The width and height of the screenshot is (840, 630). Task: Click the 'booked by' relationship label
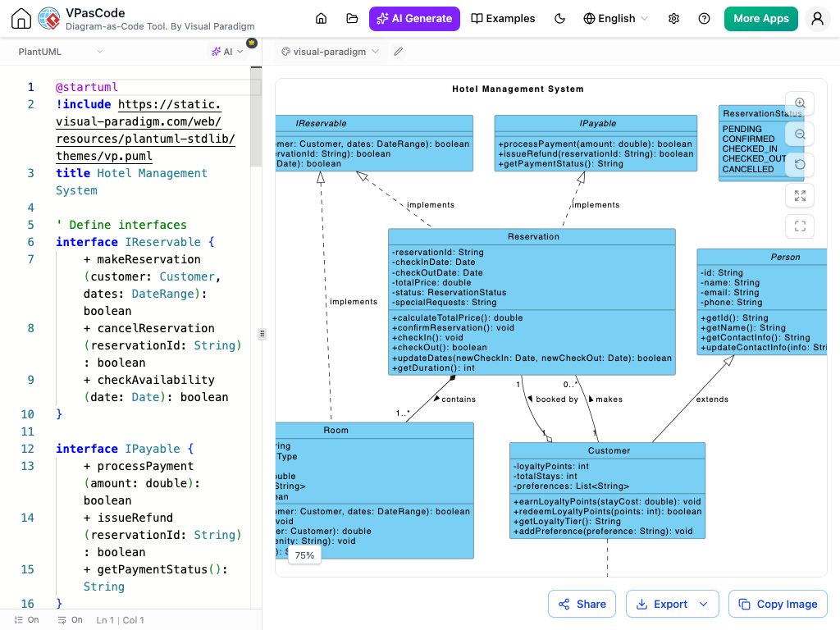click(557, 399)
